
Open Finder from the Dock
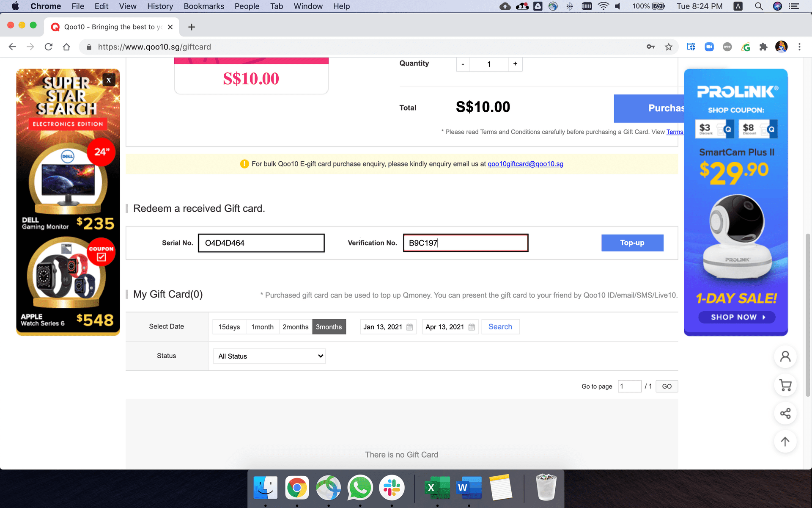[265, 488]
